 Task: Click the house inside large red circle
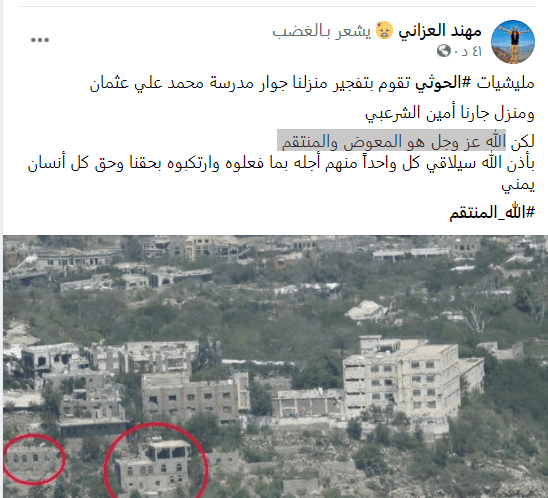click(154, 465)
